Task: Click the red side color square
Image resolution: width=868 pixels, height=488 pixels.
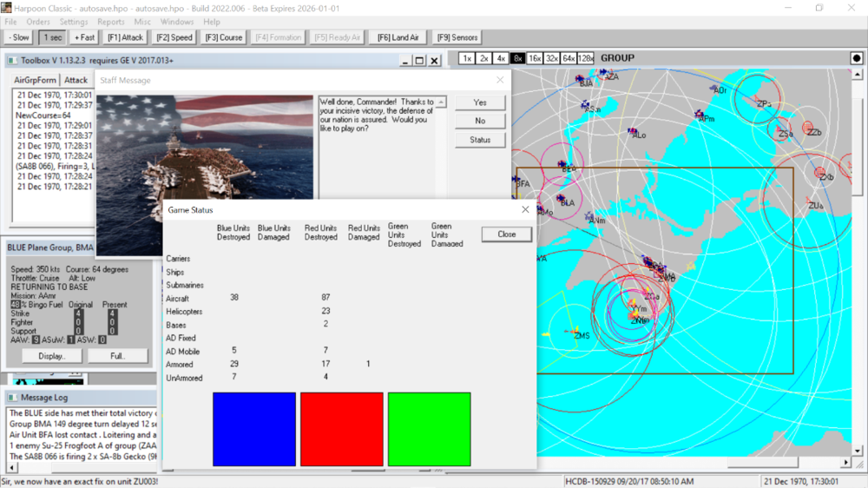Action: (x=341, y=429)
